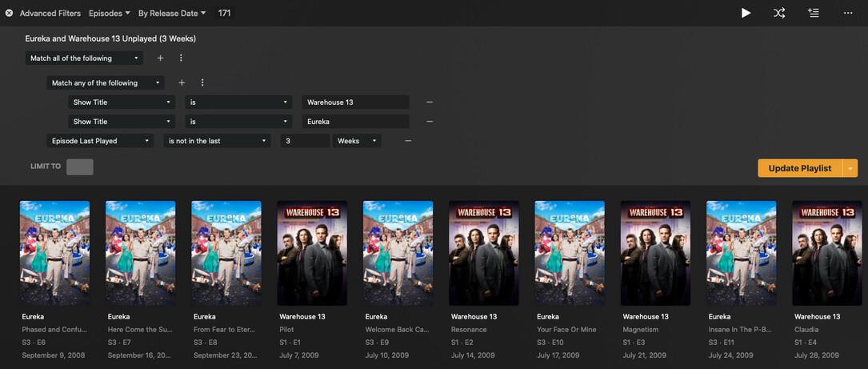Open Eureka 'Welcome Back Ca...' S3 E9 poster
Screen dimensions: 868x369
398,253
